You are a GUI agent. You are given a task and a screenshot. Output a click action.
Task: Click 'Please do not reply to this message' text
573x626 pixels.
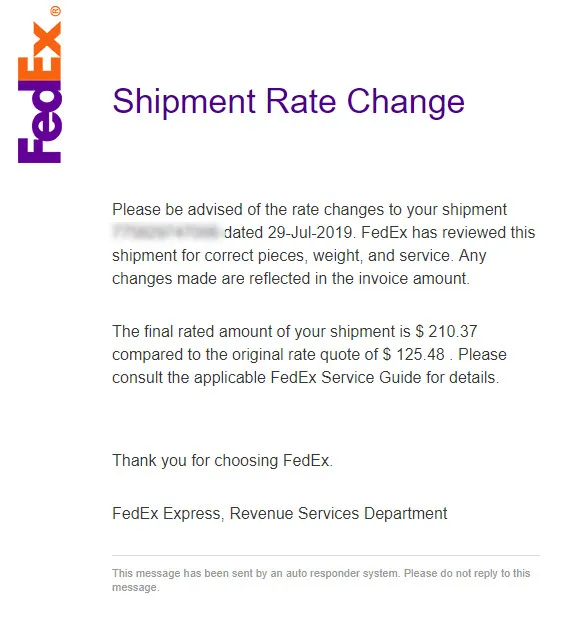tap(321, 580)
